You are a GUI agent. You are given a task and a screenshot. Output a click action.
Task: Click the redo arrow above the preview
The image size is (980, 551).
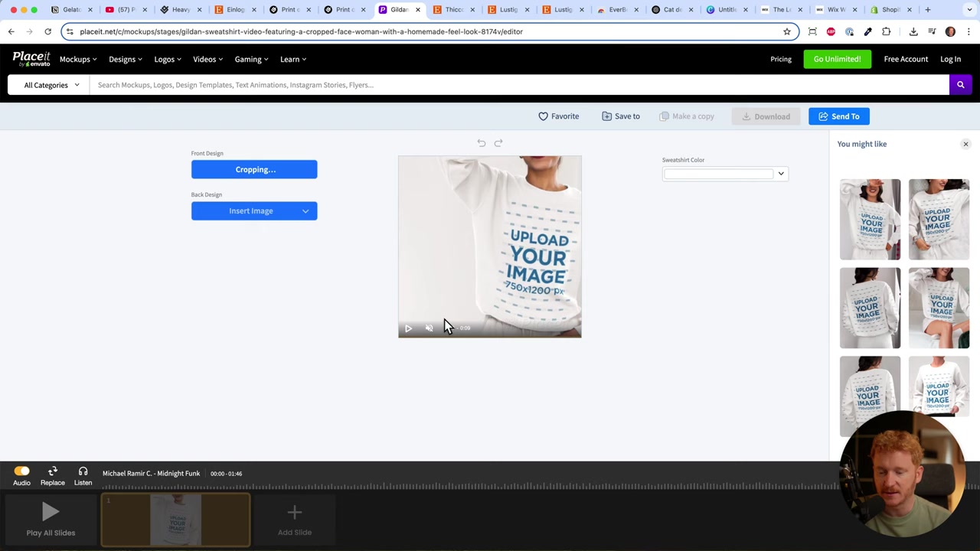click(x=498, y=143)
